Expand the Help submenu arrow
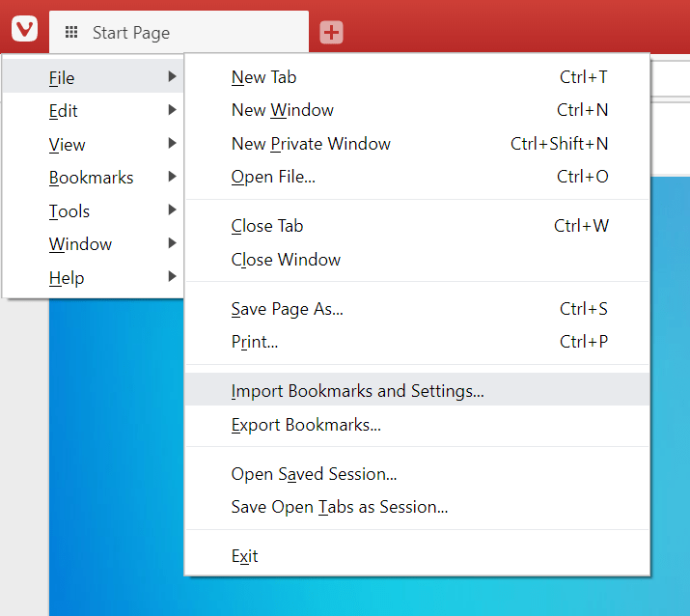690x616 pixels. (172, 276)
